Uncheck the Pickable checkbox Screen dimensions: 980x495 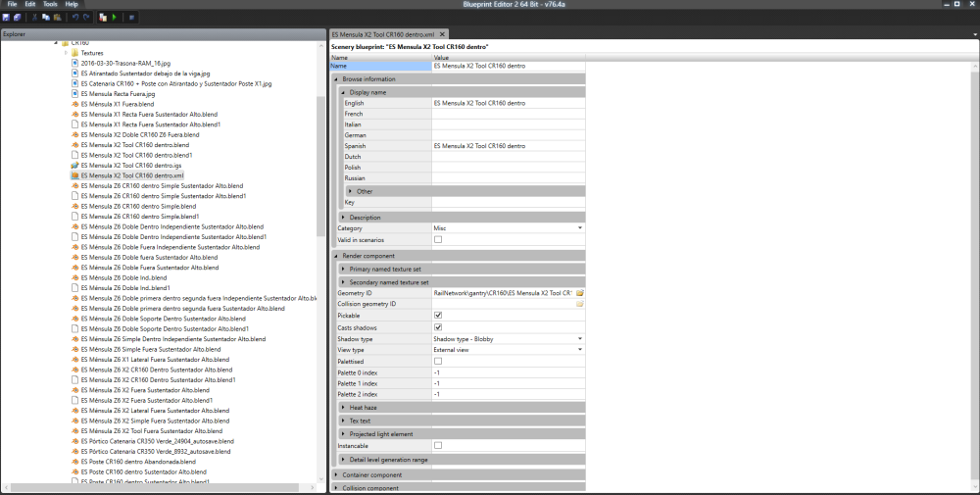pyautogui.click(x=438, y=315)
